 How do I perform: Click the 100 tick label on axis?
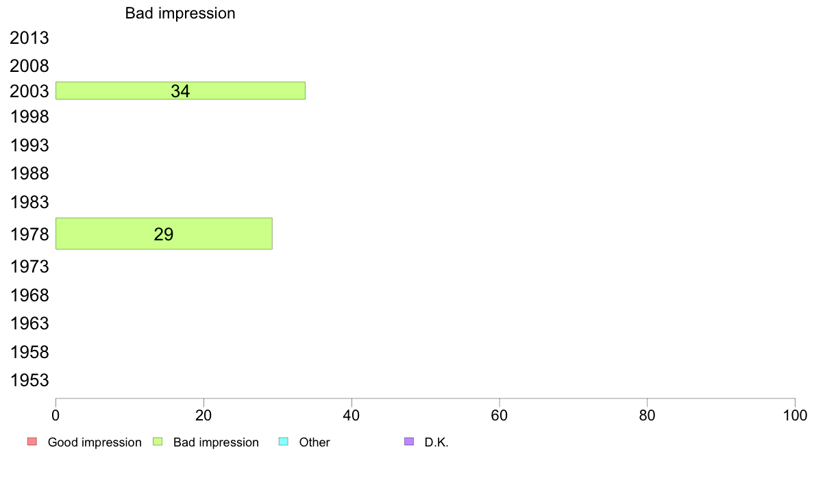click(x=795, y=415)
